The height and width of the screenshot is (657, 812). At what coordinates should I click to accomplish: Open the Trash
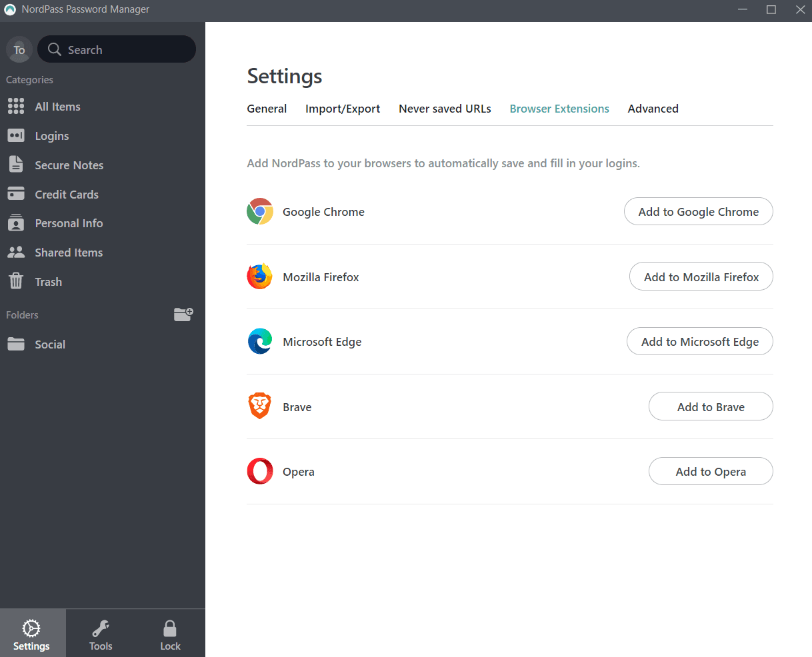49,281
